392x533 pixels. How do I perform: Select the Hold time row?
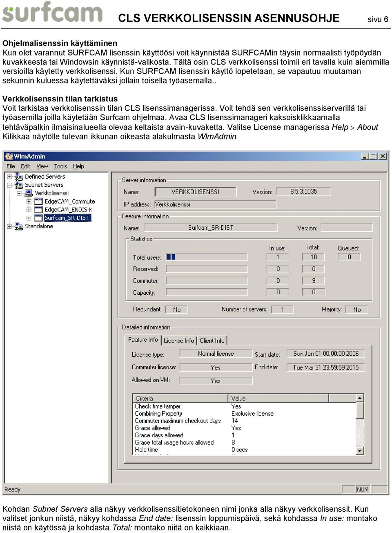point(245,450)
